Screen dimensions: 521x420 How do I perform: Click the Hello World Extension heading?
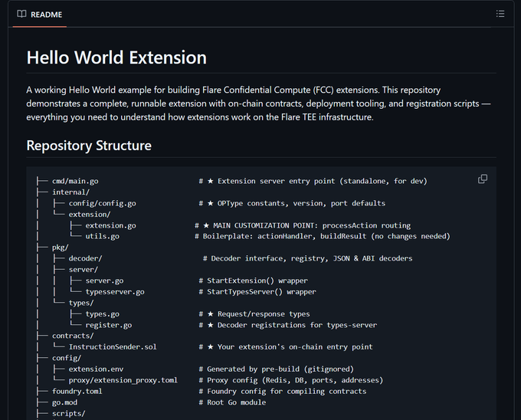point(116,57)
